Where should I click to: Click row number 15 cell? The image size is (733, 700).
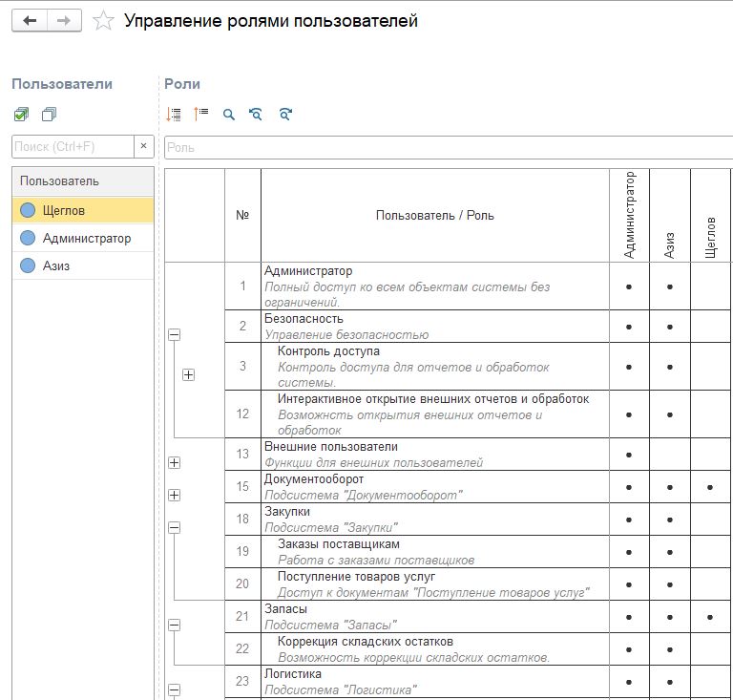point(242,487)
